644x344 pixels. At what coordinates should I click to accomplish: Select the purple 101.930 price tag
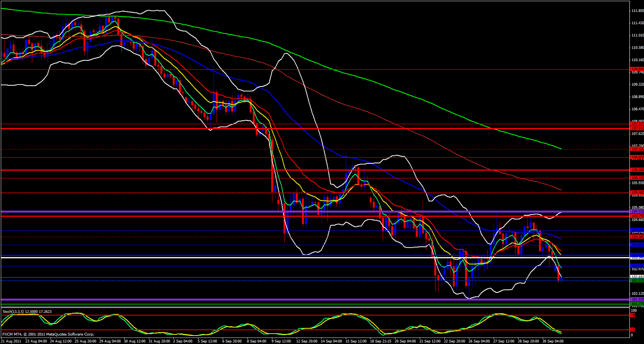click(637, 299)
